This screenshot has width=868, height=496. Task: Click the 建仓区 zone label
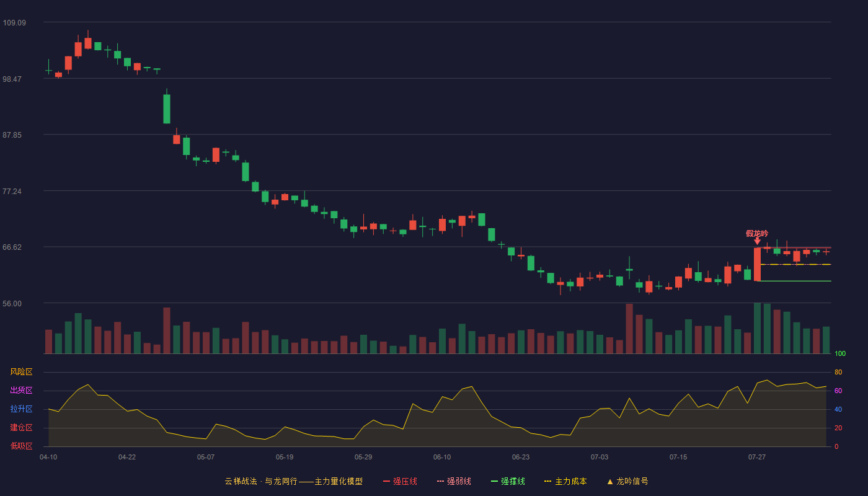click(x=22, y=428)
